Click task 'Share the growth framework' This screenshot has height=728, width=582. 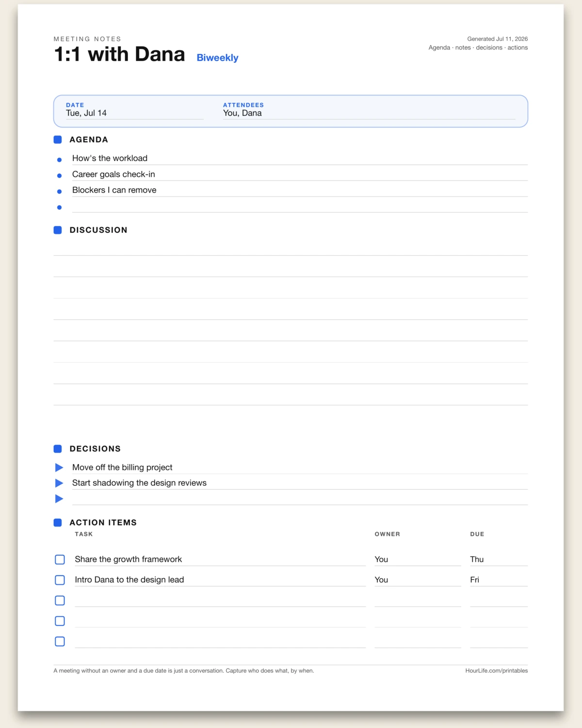click(x=129, y=560)
